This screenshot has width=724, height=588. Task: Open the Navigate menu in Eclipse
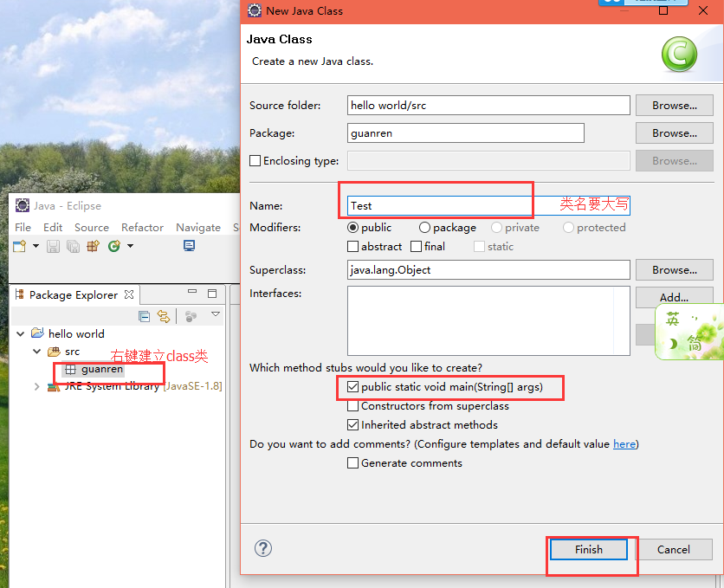click(x=198, y=228)
